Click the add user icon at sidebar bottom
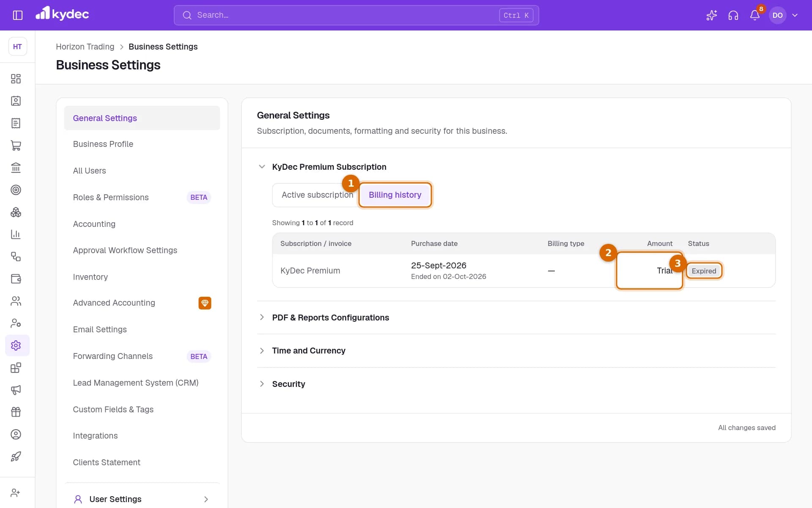Screen dimensions: 812x508 [x=16, y=493]
